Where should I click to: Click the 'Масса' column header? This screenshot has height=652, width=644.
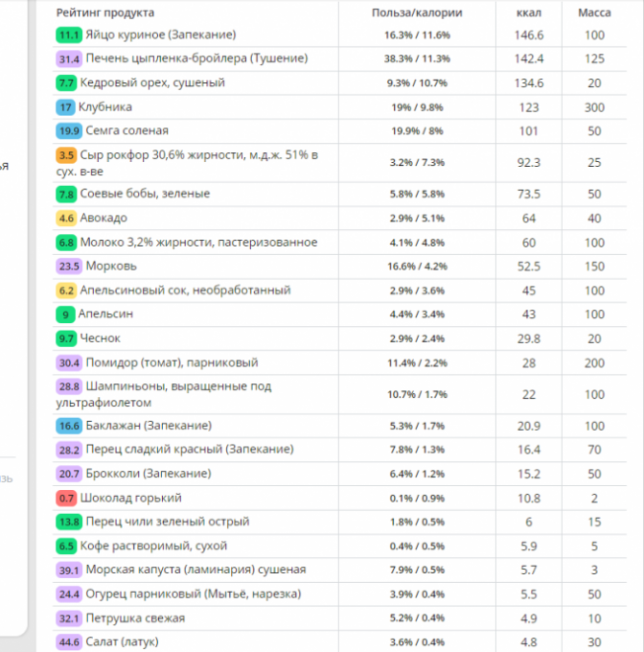[x=594, y=12]
